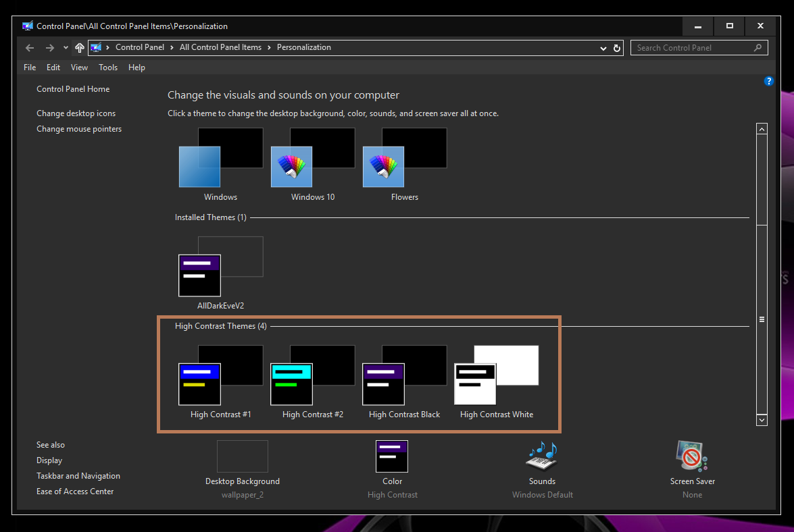Click the window title bar Control Panel icon
Viewport: 794px width, 532px height.
(x=27, y=26)
